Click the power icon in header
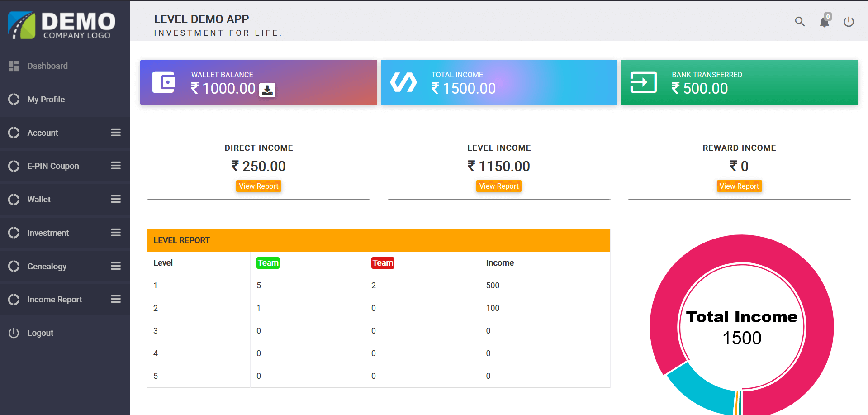The height and width of the screenshot is (415, 868). (849, 22)
